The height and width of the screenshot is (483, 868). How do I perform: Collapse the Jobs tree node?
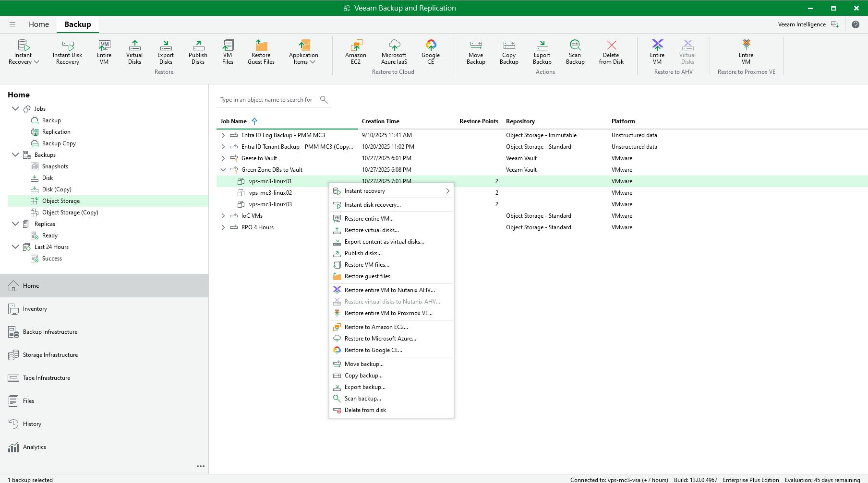[15, 109]
